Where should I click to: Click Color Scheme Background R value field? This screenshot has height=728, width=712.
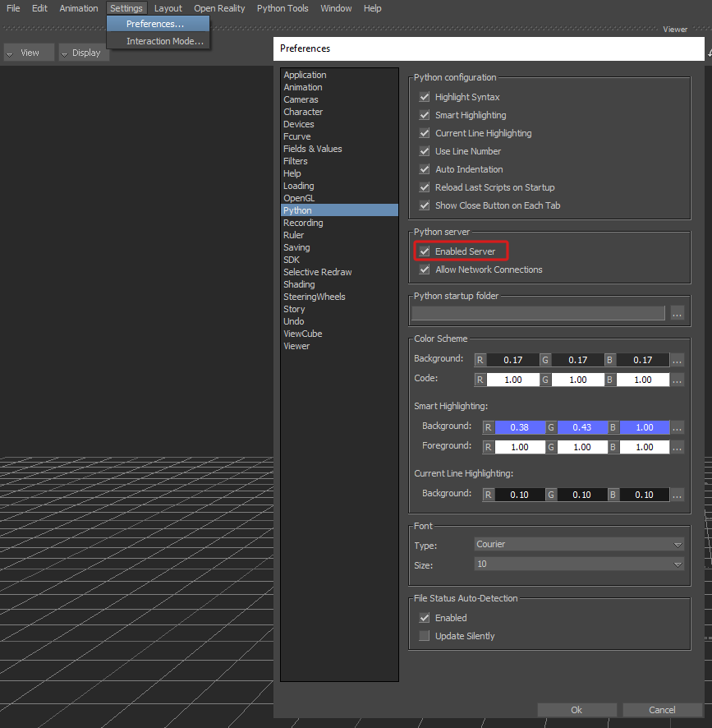pyautogui.click(x=513, y=360)
